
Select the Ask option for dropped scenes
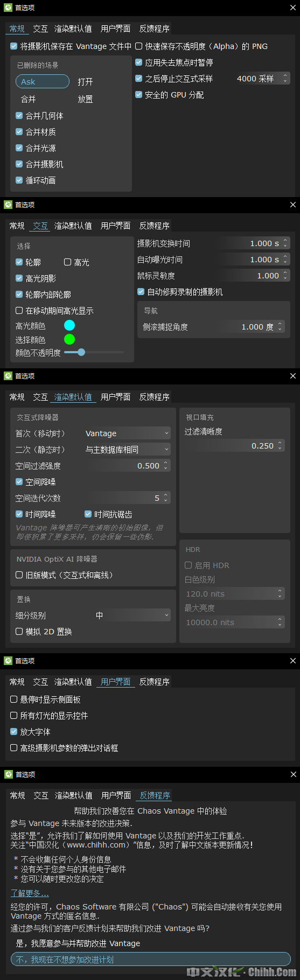43,81
